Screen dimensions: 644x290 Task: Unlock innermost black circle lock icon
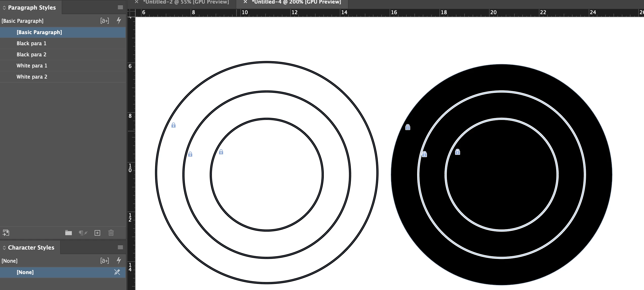tap(458, 152)
